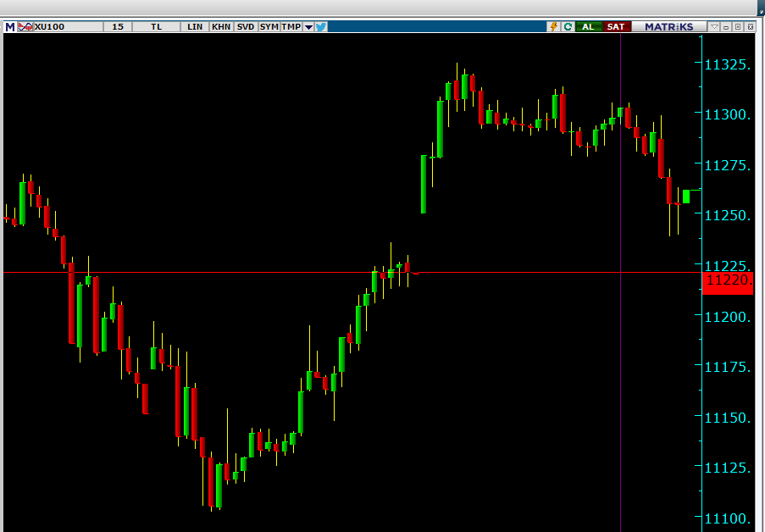The image size is (765, 532).
Task: Toggle the SVD chart option
Action: click(246, 27)
